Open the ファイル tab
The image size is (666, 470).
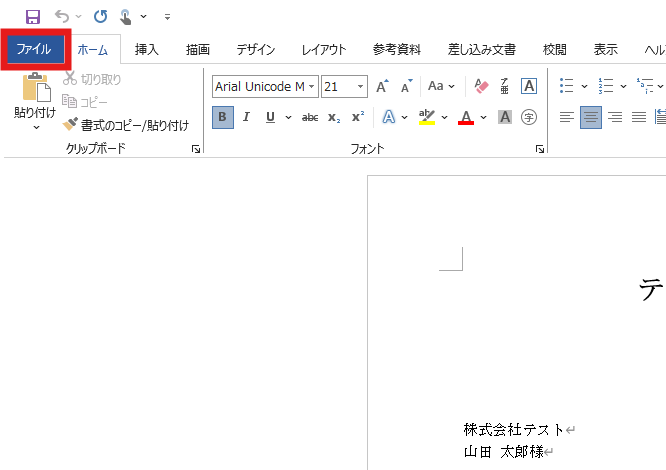point(34,49)
